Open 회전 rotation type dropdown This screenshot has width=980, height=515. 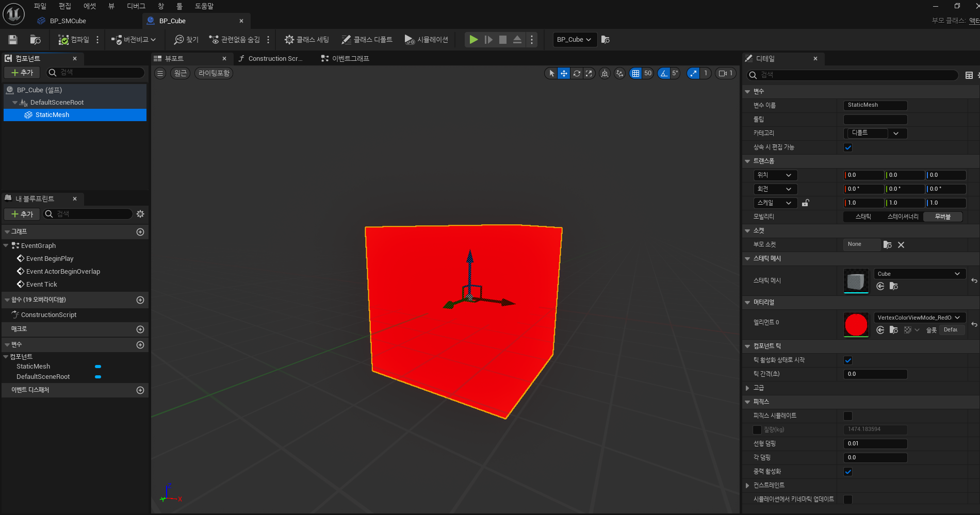click(775, 189)
